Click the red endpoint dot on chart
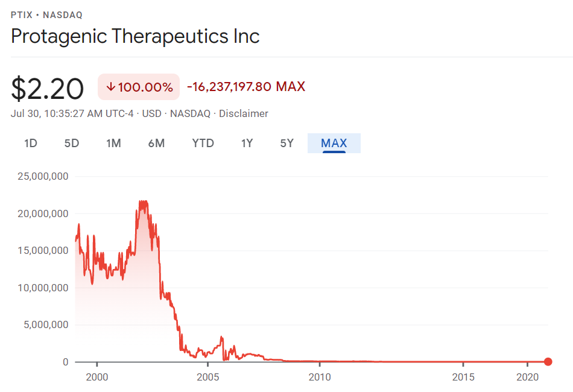 point(548,362)
